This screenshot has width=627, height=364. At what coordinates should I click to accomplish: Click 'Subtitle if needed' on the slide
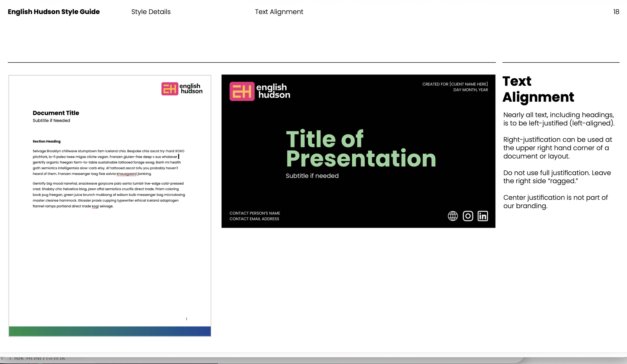pyautogui.click(x=312, y=176)
